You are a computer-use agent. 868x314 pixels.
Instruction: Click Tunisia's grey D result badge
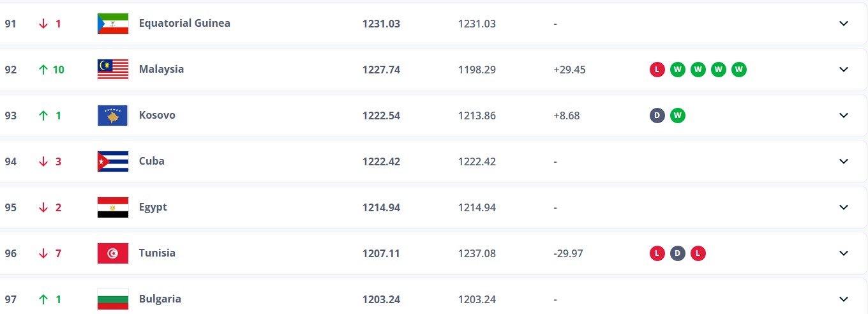(x=678, y=253)
